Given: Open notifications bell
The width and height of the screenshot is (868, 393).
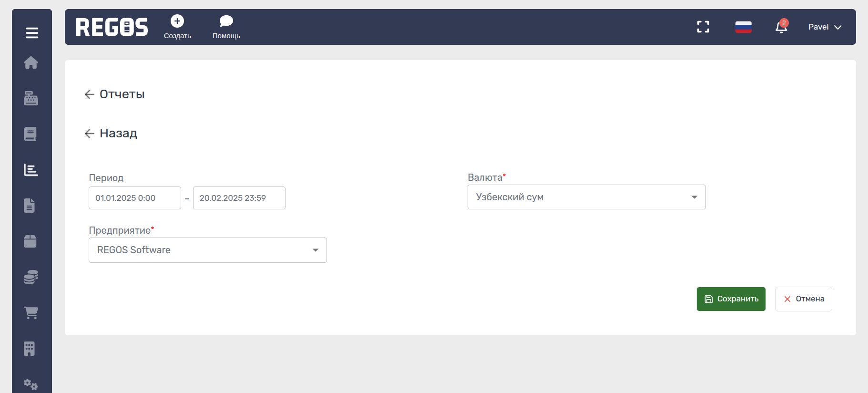Looking at the screenshot, I should 781,27.
